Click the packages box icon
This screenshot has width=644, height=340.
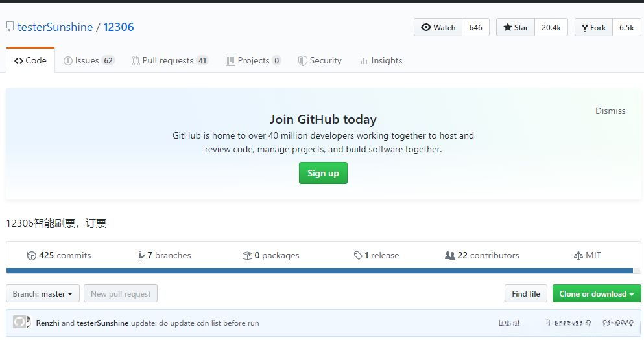246,256
